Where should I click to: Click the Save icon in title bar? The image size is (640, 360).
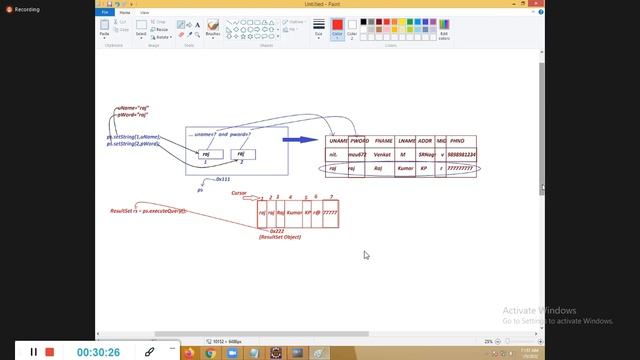109,4
